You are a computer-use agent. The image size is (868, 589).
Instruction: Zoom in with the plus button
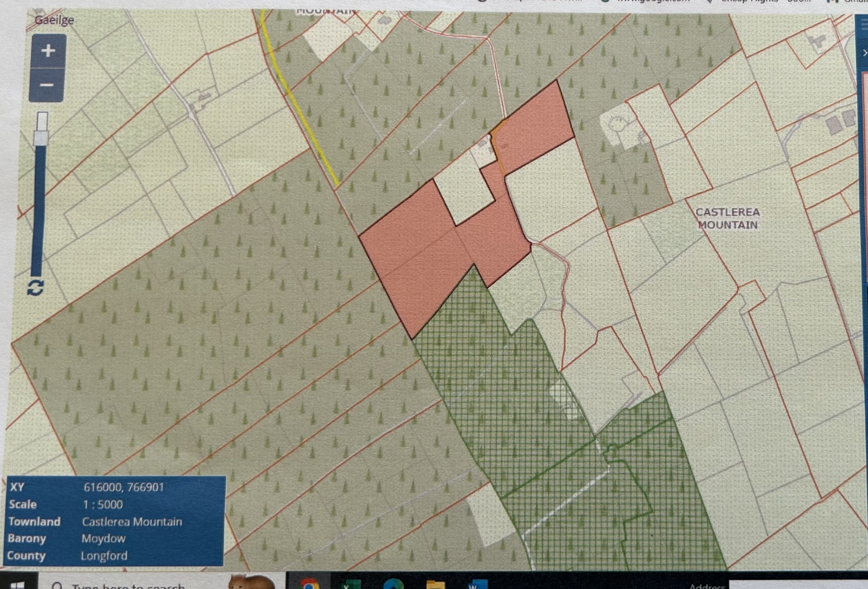click(x=48, y=51)
